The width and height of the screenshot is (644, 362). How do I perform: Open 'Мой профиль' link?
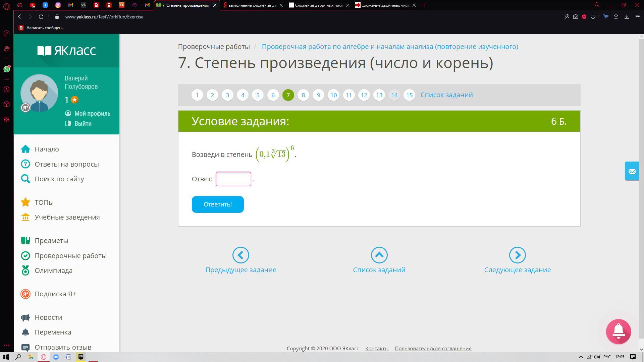[x=92, y=114]
